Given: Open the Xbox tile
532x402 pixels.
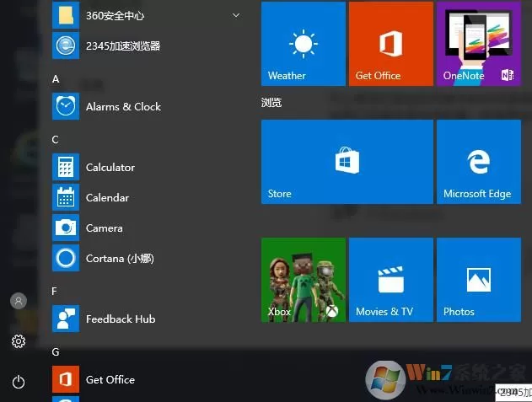Looking at the screenshot, I should (x=304, y=280).
